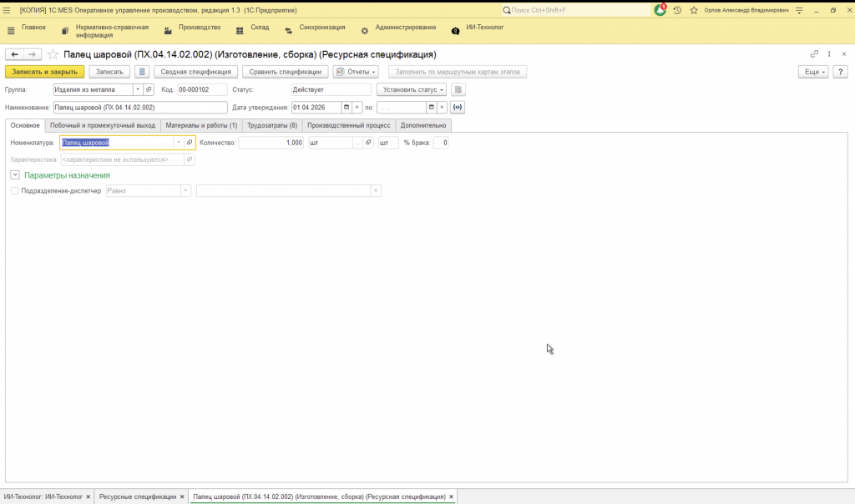Open the Синхронизация section
The width and height of the screenshot is (855, 504).
coord(321,28)
